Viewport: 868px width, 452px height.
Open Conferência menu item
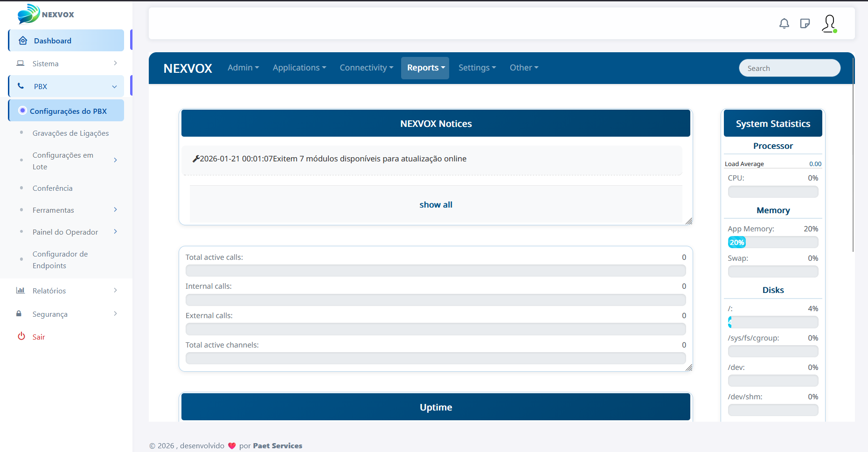tap(52, 188)
